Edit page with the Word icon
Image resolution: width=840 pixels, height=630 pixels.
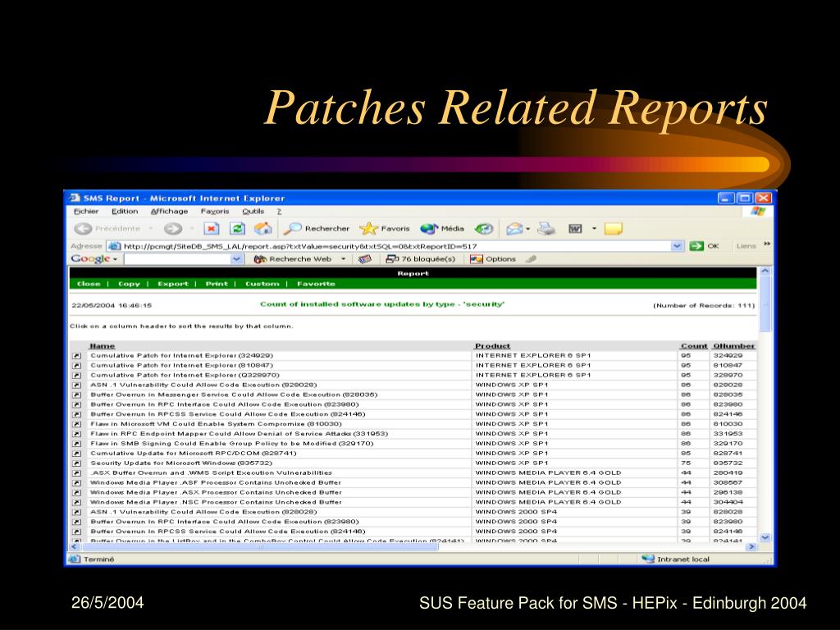575,229
